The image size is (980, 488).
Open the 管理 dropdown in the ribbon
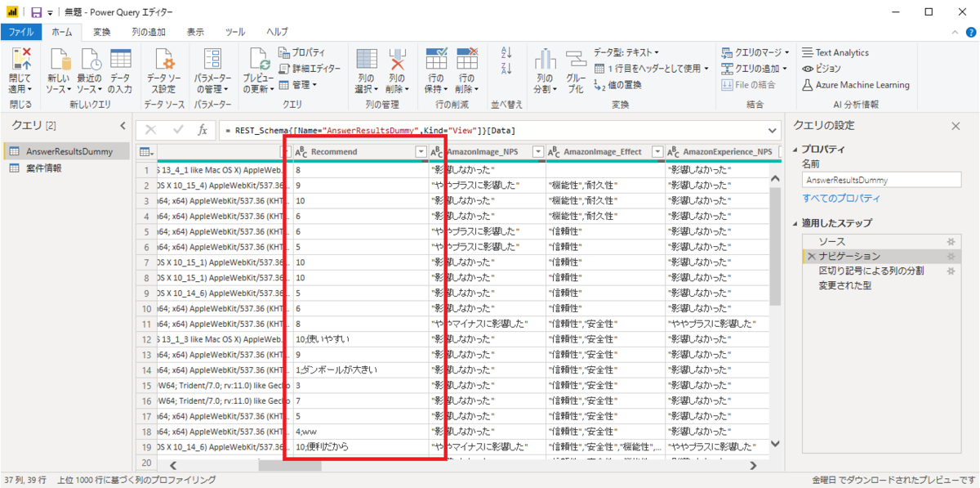click(x=298, y=84)
